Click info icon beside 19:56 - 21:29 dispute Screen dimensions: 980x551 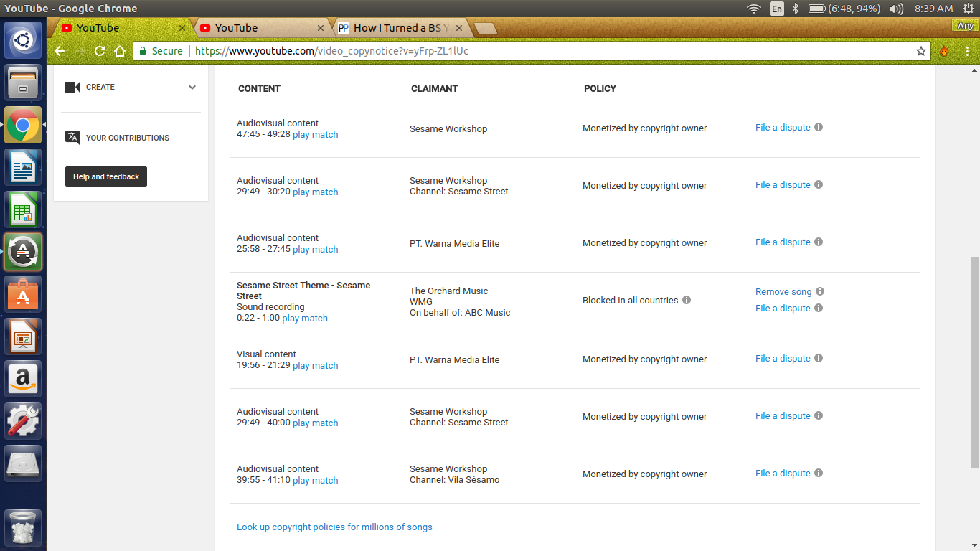(x=819, y=358)
